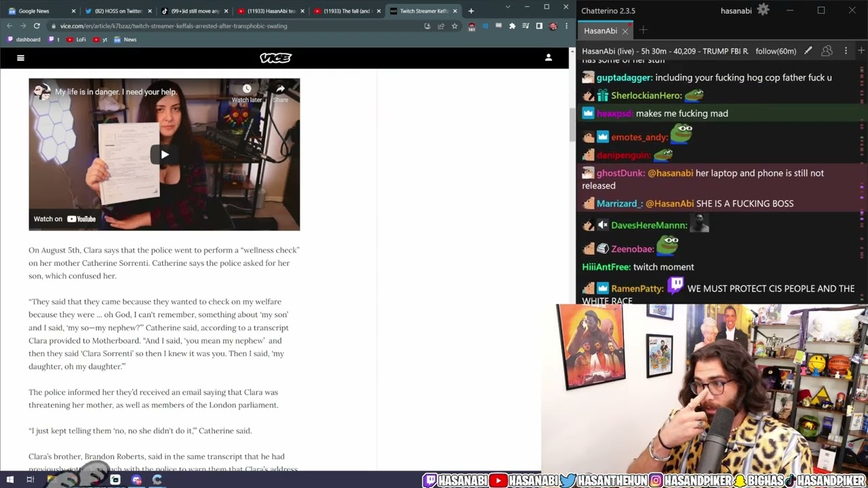Click the browser share page icon
This screenshot has height=488, width=868.
point(441,26)
